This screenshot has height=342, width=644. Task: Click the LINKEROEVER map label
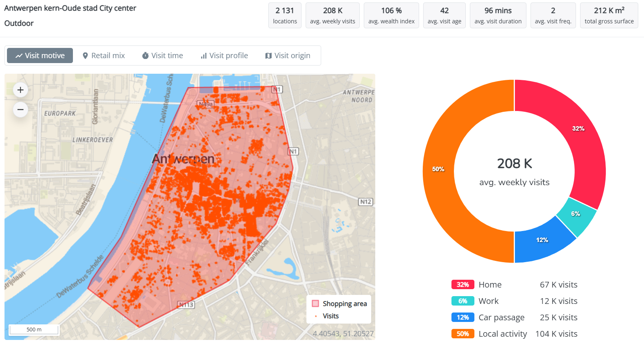pyautogui.click(x=93, y=140)
